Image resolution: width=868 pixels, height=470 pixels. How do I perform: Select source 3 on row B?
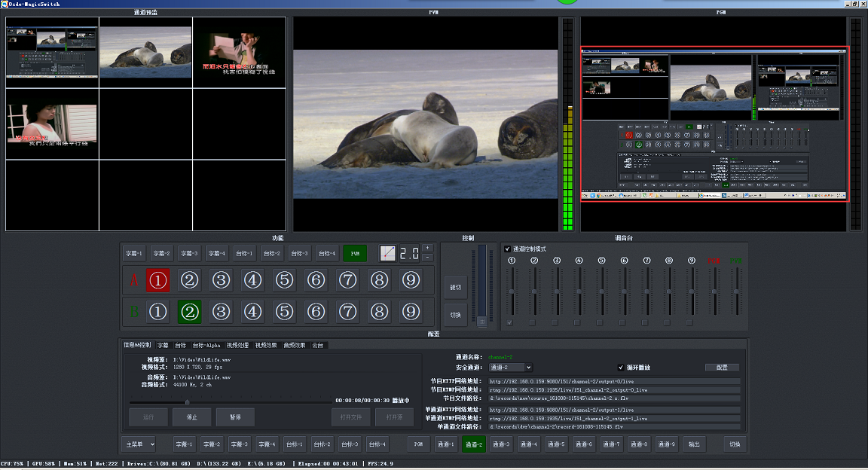click(221, 312)
